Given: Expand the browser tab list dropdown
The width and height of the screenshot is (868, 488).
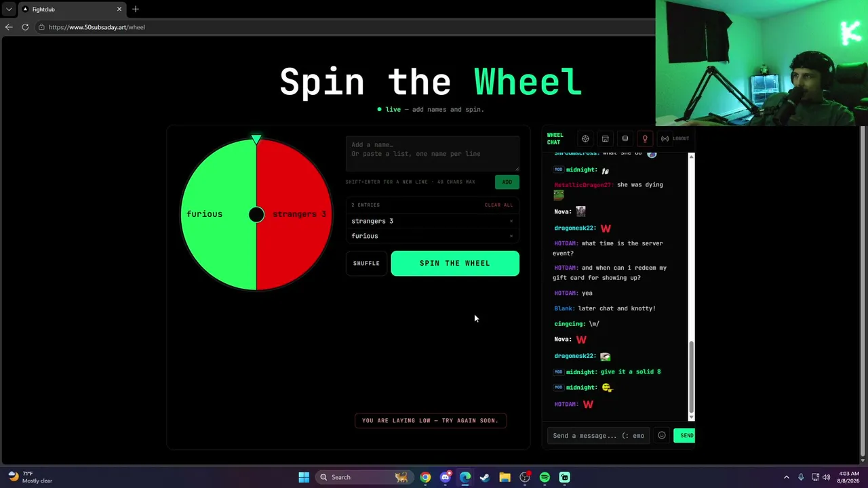Looking at the screenshot, I should (9, 9).
